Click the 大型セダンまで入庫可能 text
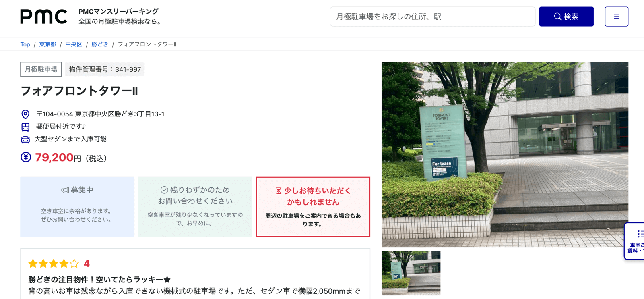 pos(70,139)
